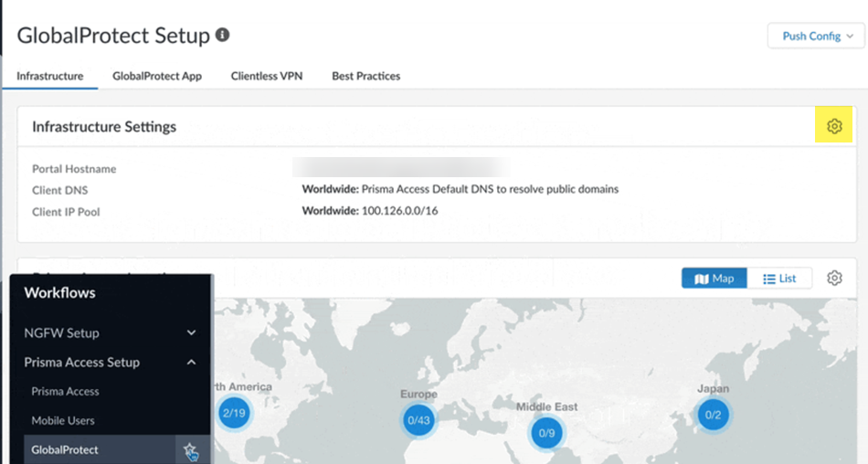Select the Japan 0/2 map cluster
Viewport: 868px width, 464px height.
(x=714, y=415)
